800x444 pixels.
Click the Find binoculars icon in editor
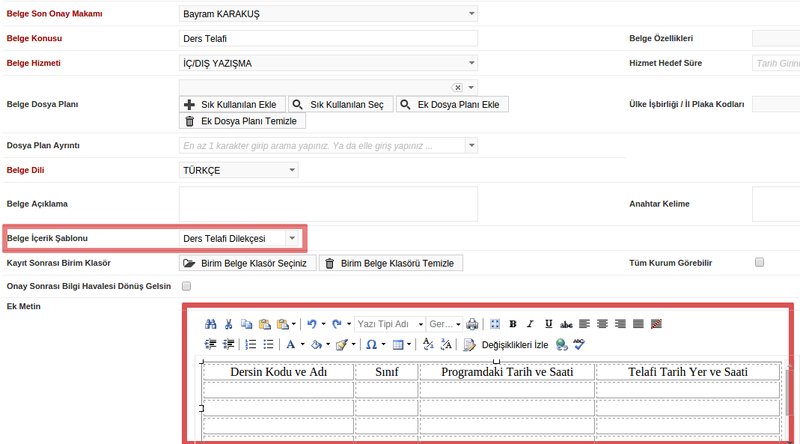click(210, 324)
